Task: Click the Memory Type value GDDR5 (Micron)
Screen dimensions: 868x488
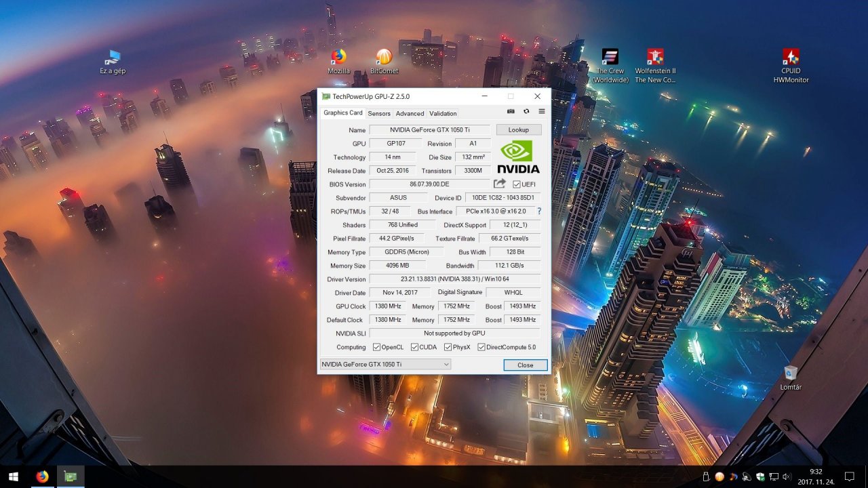Action: pos(407,252)
